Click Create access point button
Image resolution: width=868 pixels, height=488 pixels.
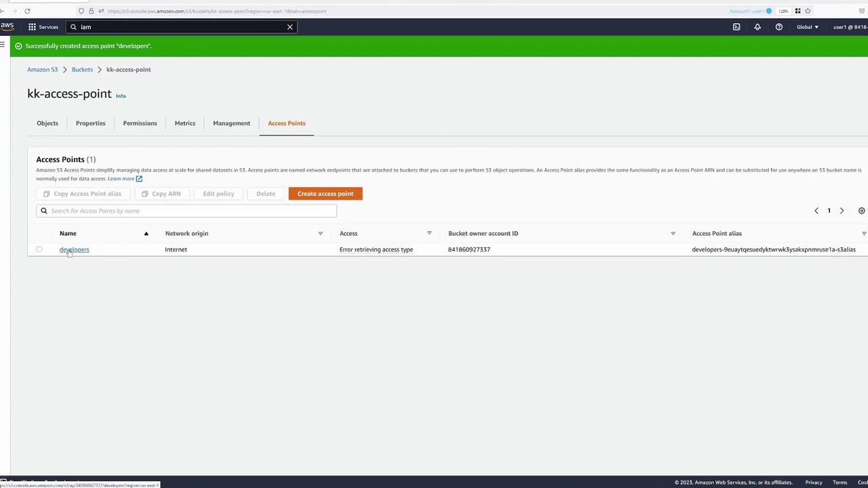coord(325,194)
